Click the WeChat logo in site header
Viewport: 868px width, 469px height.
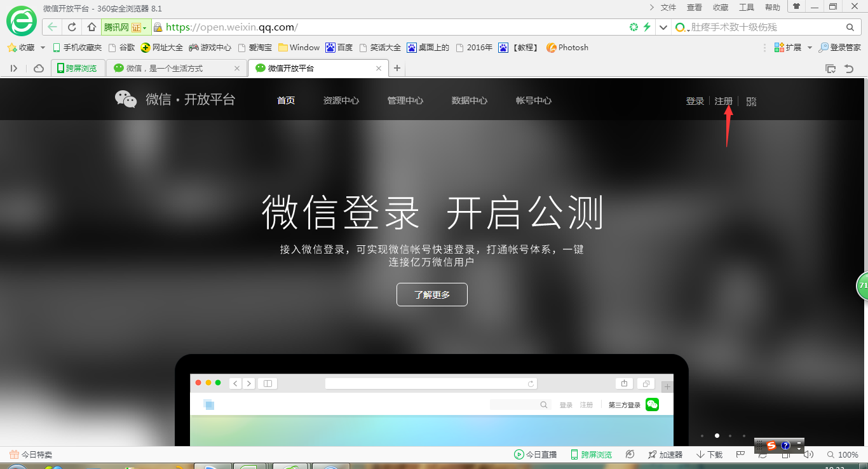pos(126,99)
